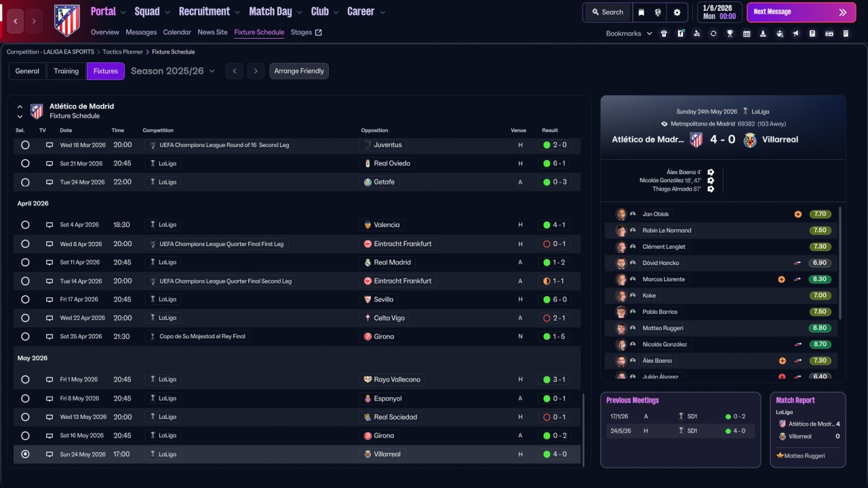Image resolution: width=868 pixels, height=488 pixels.
Task: Switch to the Training tab
Action: click(x=66, y=71)
